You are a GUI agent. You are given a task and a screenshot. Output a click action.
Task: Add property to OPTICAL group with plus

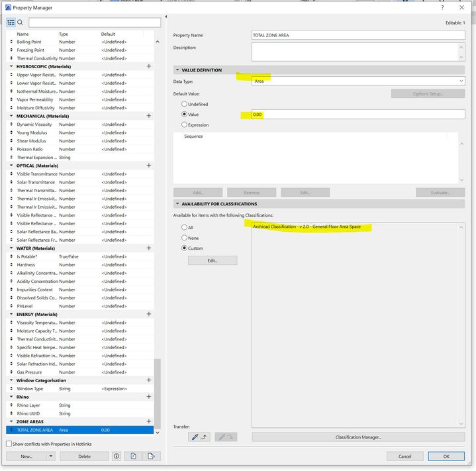click(x=149, y=165)
